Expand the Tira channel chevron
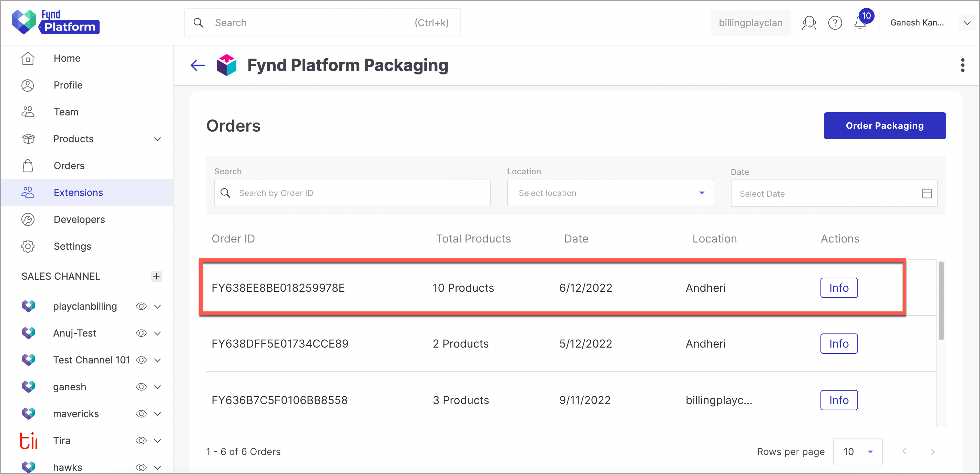This screenshot has width=980, height=474. tap(157, 441)
